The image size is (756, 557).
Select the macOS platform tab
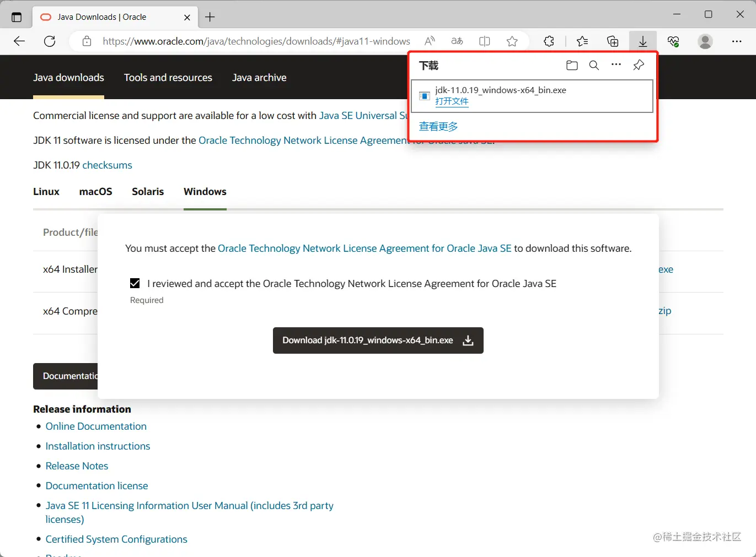click(x=95, y=192)
